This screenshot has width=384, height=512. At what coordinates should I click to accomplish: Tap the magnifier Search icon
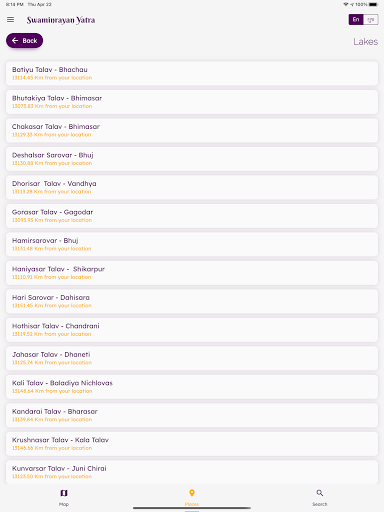(320, 493)
